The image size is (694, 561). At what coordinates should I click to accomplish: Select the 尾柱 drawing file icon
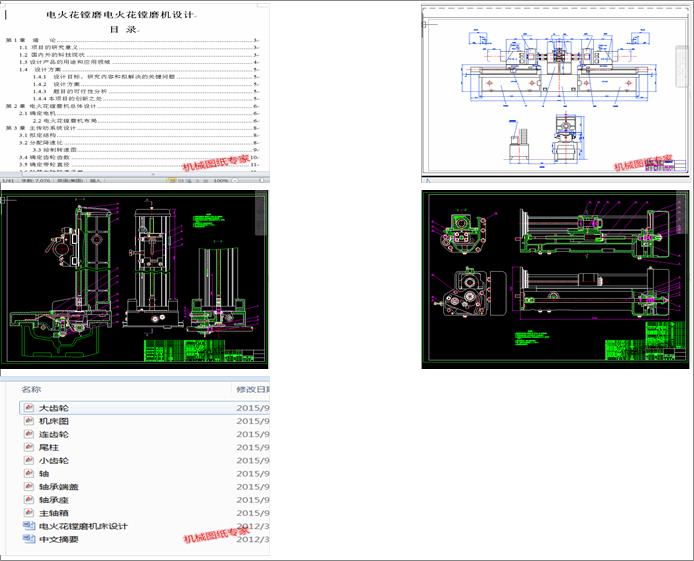tap(29, 447)
